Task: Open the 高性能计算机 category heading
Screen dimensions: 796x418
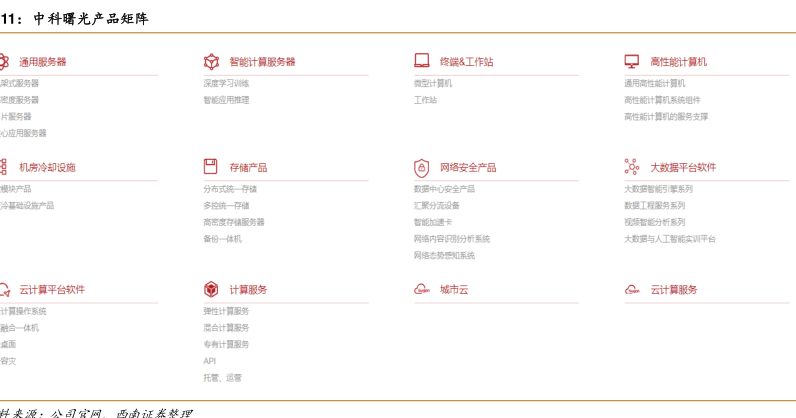Action: (678, 62)
